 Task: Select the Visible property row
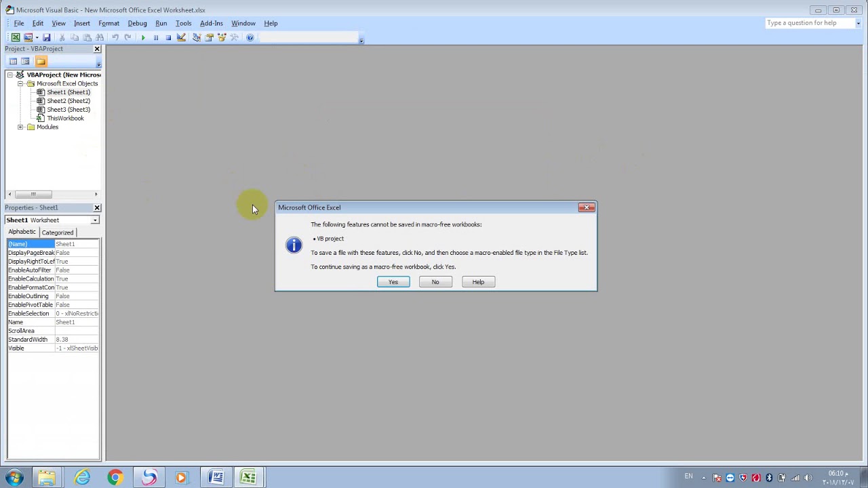point(53,348)
